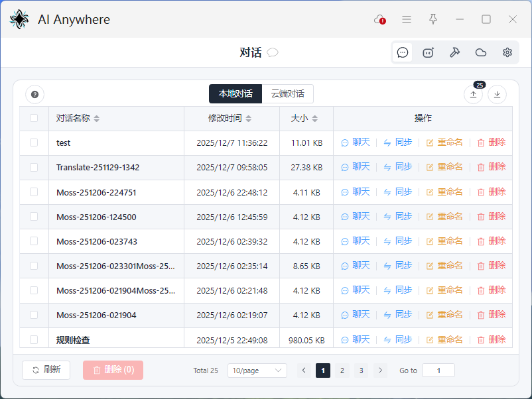Click the Go to page input field
The image size is (532, 399).
(438, 370)
